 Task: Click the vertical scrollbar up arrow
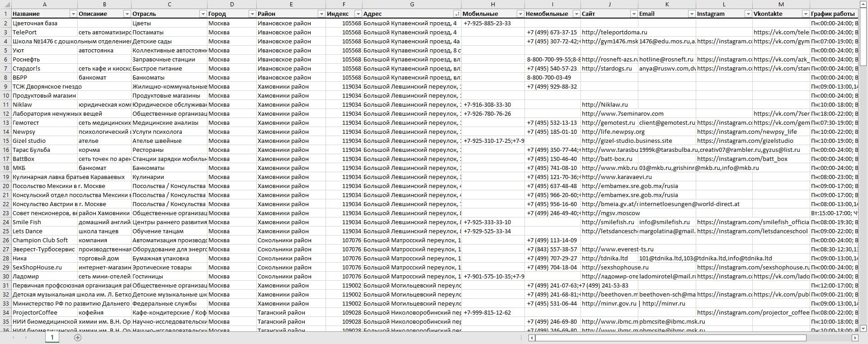point(863,4)
